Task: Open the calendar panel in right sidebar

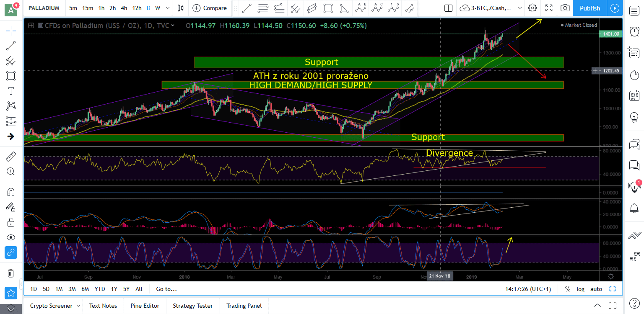Action: [x=634, y=95]
